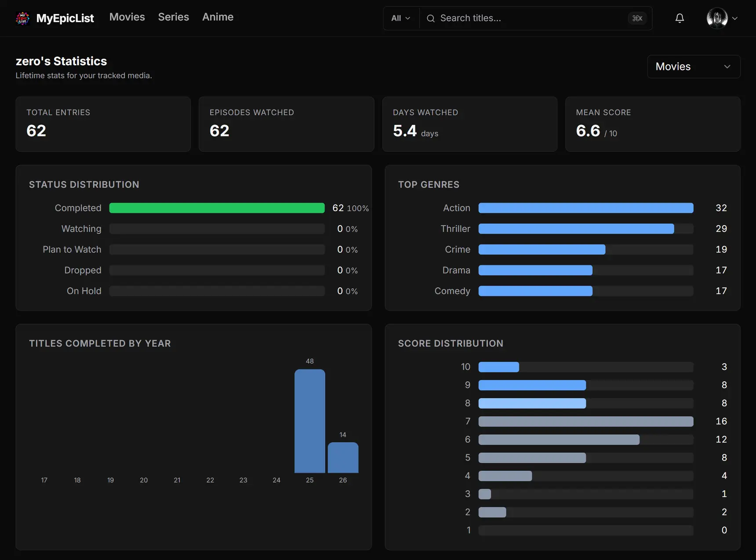Click the Plan to Watch status bar

(x=217, y=249)
